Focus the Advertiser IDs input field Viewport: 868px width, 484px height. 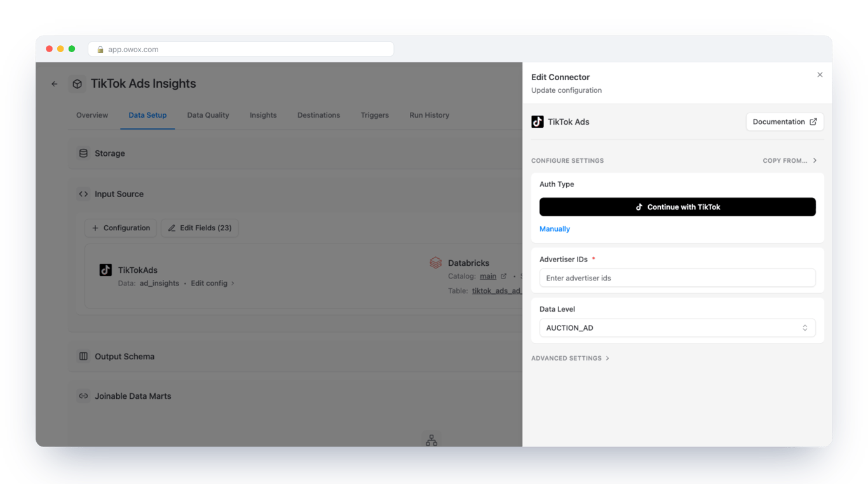pos(677,278)
